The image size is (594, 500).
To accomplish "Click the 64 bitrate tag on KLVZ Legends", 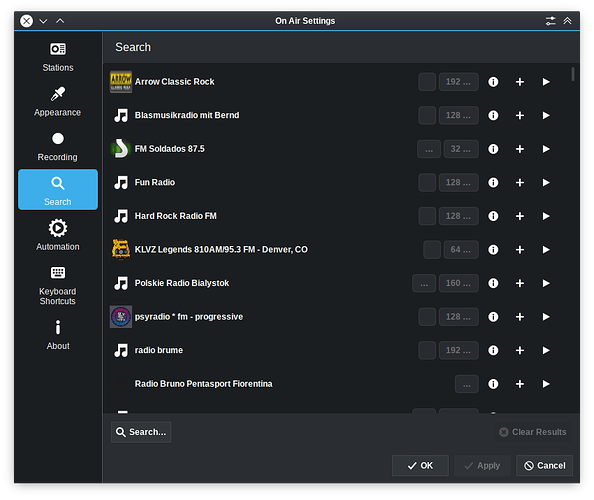I will (x=461, y=250).
